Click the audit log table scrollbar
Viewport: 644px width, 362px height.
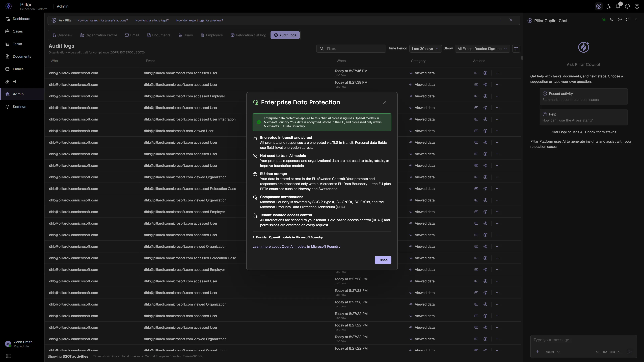522,58
